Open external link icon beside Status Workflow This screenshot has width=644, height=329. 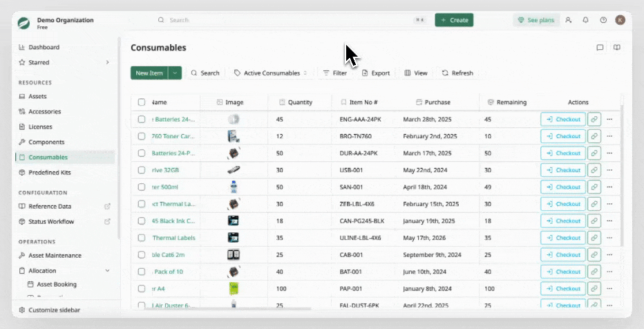107,221
